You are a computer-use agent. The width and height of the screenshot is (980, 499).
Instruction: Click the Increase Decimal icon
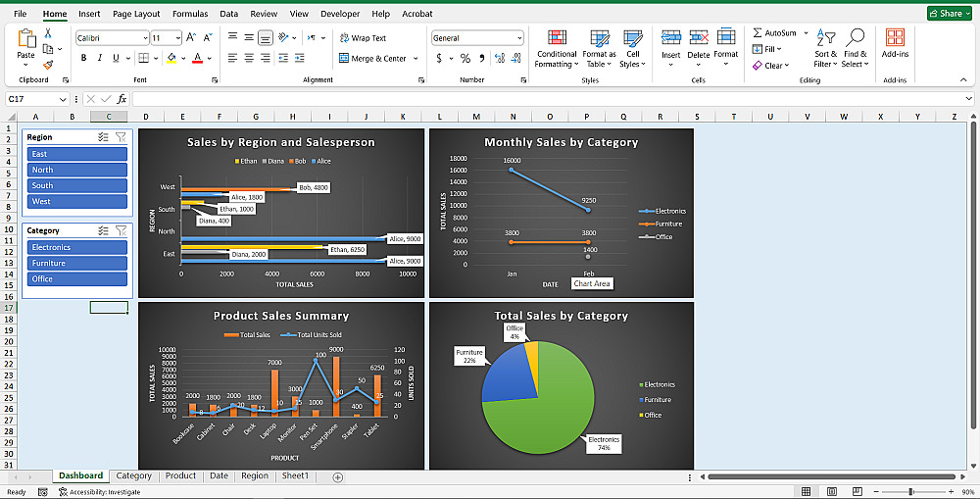pyautogui.click(x=500, y=58)
